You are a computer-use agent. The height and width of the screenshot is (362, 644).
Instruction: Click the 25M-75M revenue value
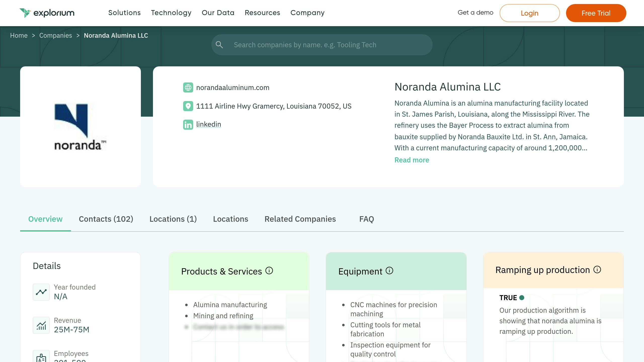[72, 330]
